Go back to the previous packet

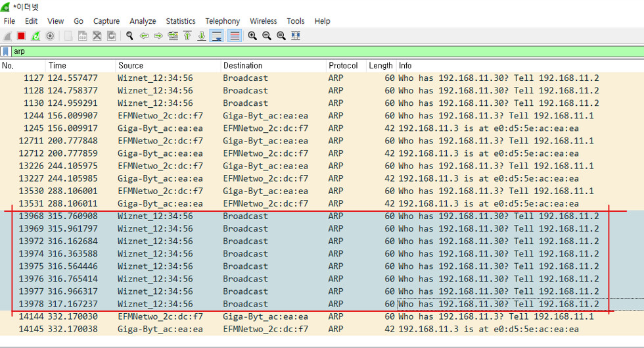[144, 36]
